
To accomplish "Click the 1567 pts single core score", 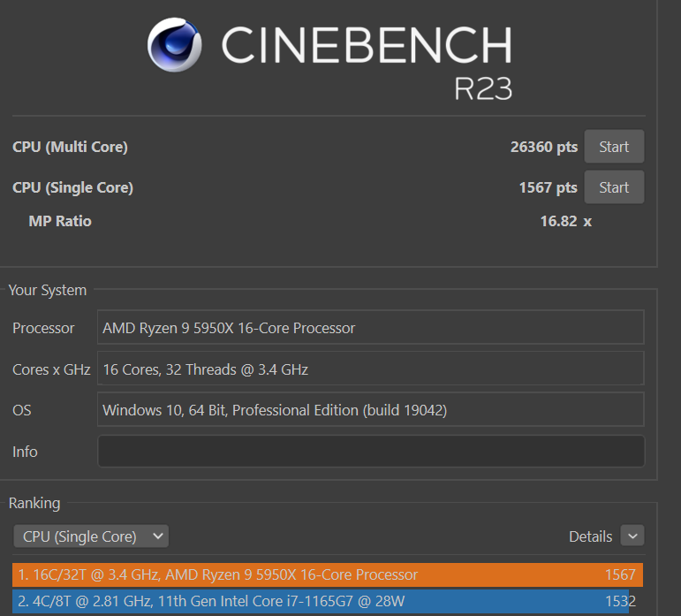I will pyautogui.click(x=549, y=187).
